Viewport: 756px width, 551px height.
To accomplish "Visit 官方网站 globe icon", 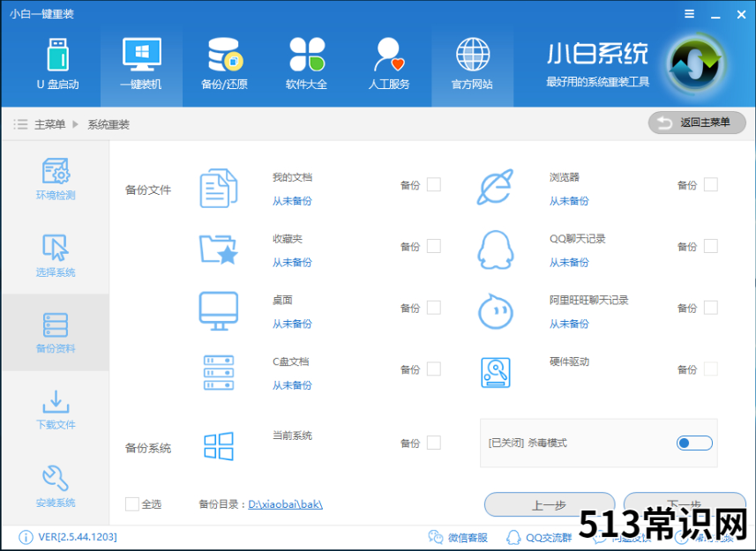I will (473, 54).
